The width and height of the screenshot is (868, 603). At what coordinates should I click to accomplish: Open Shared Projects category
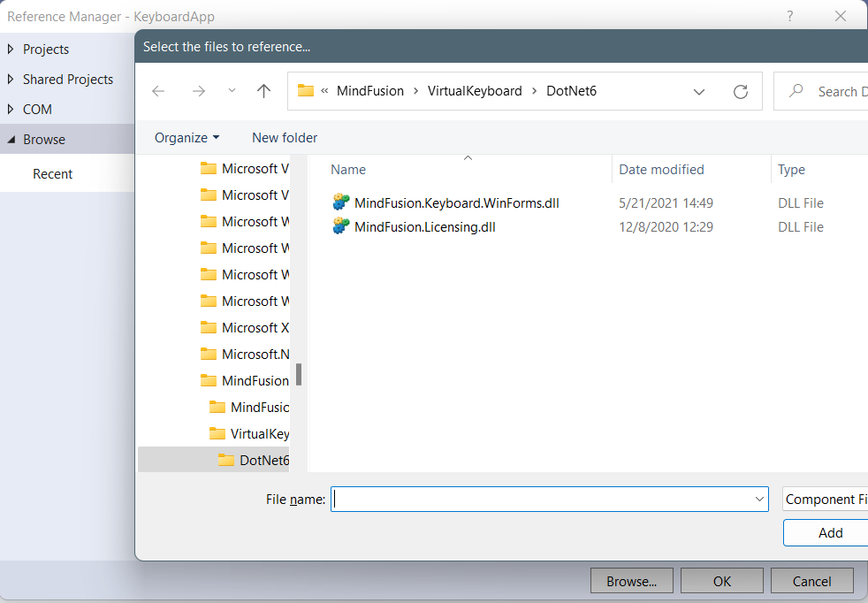coord(68,80)
